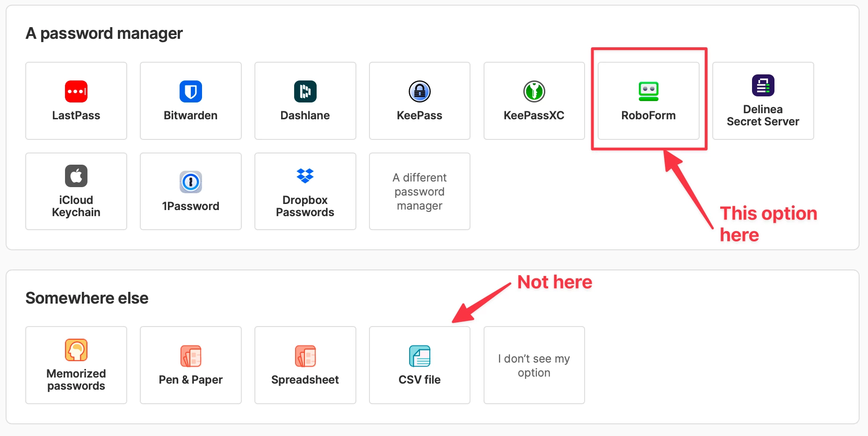Screen dimensions: 868x436
Task: Select the KeePass padlock icon
Action: coord(420,91)
